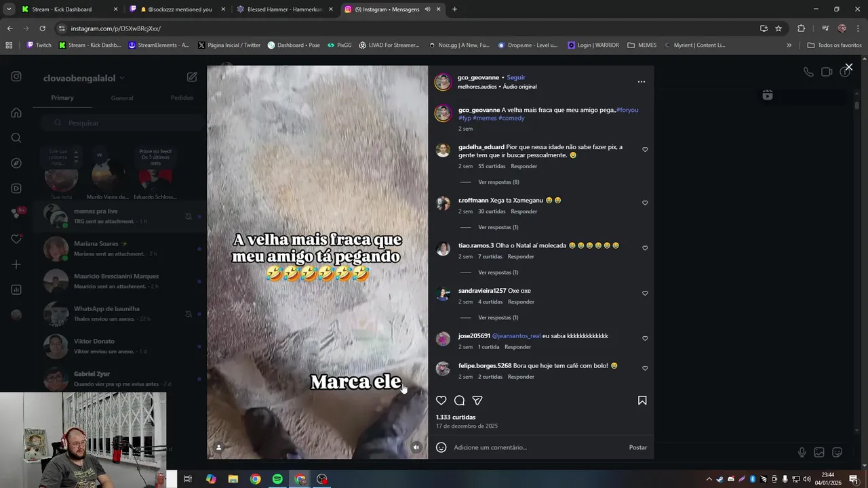The image size is (868, 488).
Task: Open Create plus icon in sidebar
Action: (x=16, y=264)
